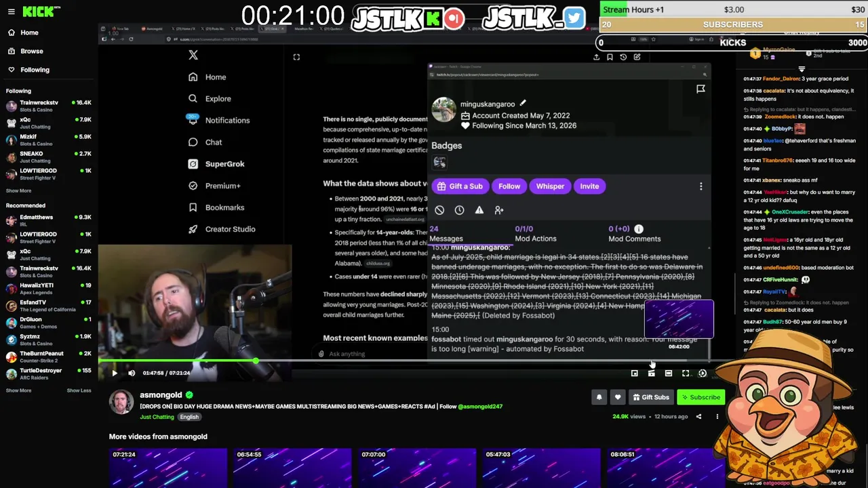Open more options three-dot menu under Subscribe

tap(717, 416)
